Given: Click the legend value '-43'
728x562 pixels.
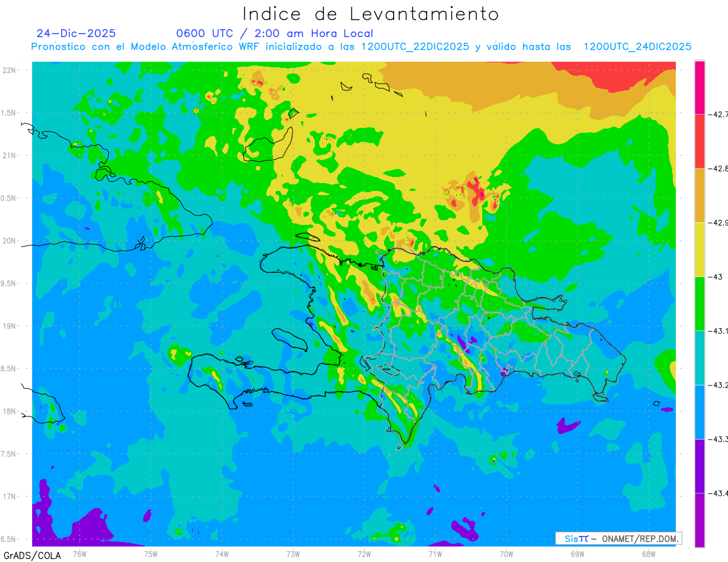Looking at the screenshot, I should pos(715,276).
